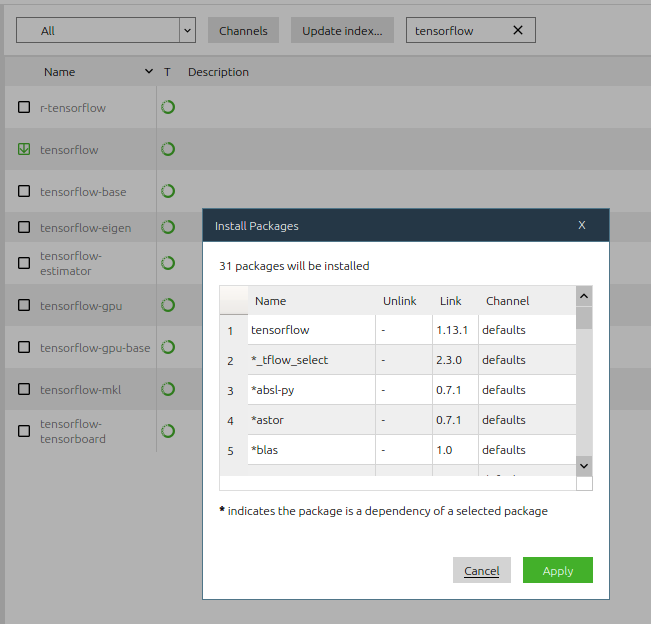Click the type icon in tensorflow-estimator row

[x=168, y=263]
